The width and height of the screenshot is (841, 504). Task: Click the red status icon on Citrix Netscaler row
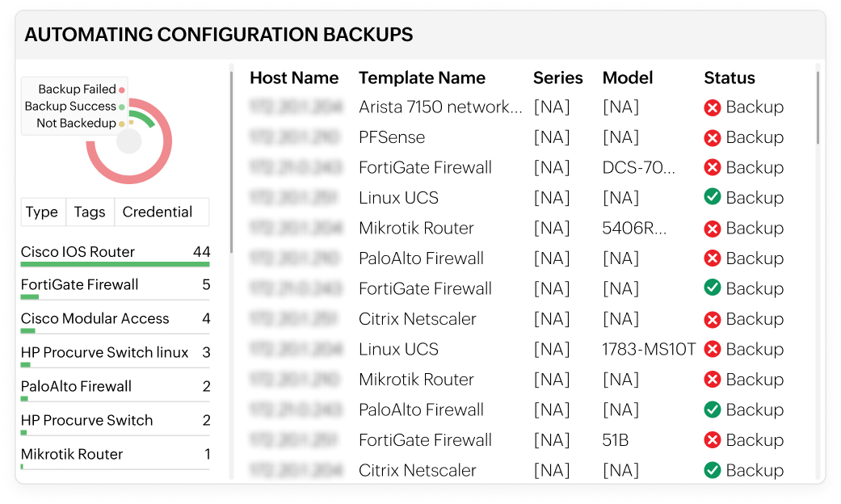click(712, 318)
